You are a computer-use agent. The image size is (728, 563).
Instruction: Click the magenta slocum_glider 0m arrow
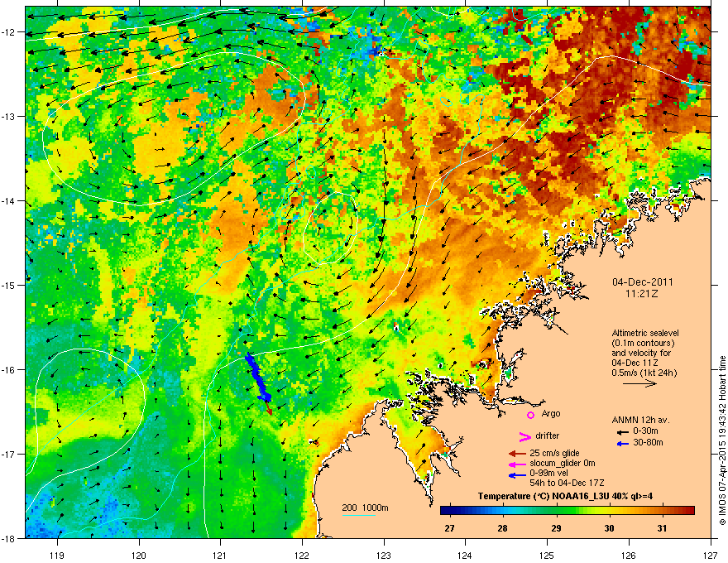(517, 464)
